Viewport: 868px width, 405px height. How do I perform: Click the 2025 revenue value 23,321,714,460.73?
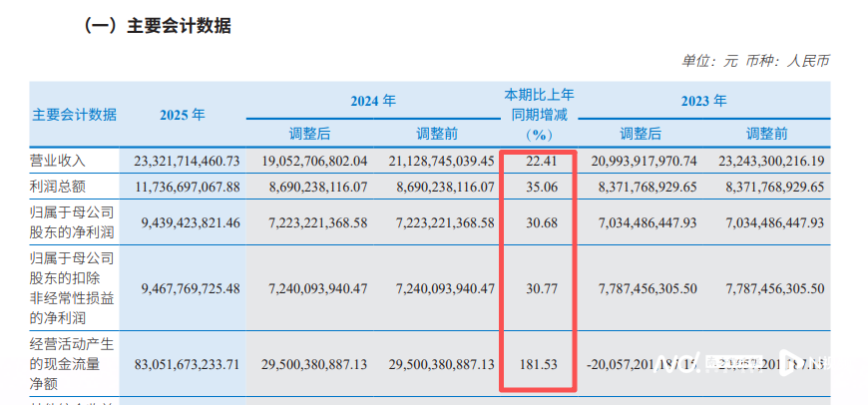(x=182, y=161)
